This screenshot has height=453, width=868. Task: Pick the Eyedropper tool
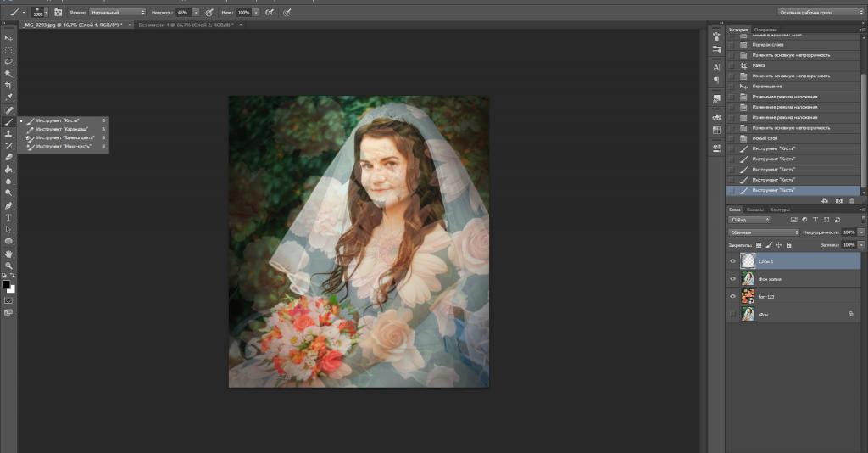(x=8, y=98)
